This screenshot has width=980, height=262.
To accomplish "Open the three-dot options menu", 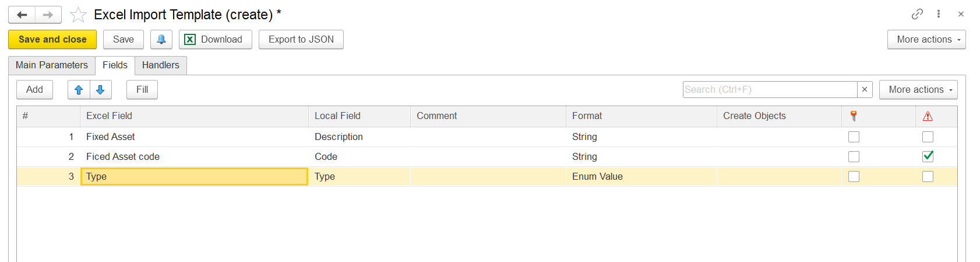I will pos(939,14).
